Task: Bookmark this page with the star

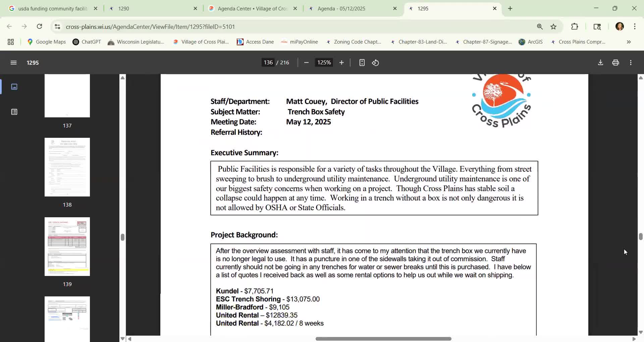Action: pyautogui.click(x=553, y=27)
